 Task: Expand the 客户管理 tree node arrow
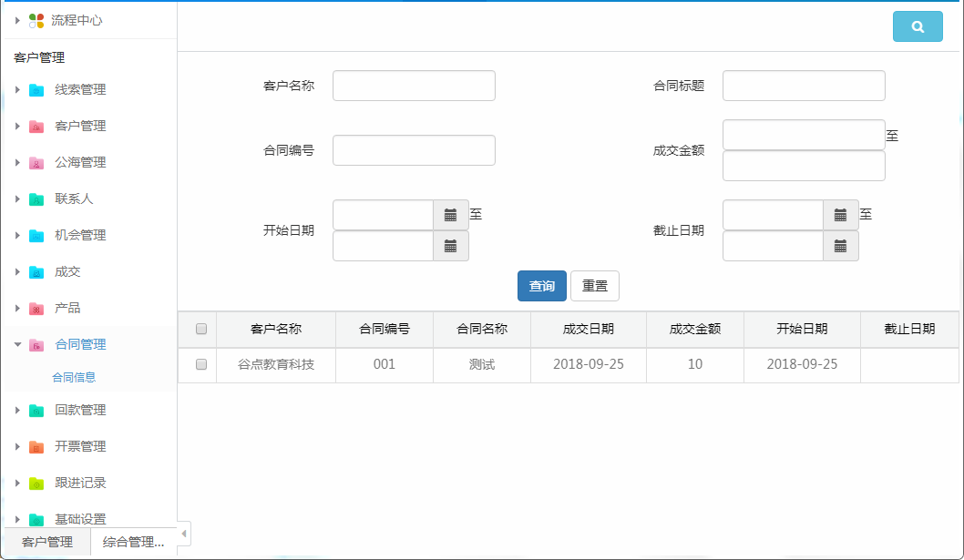17,126
